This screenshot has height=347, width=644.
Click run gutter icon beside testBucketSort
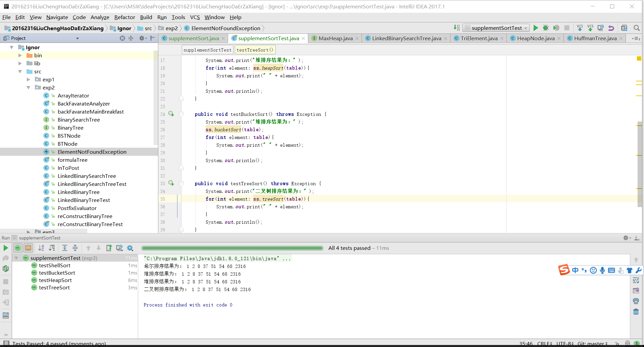tap(171, 114)
